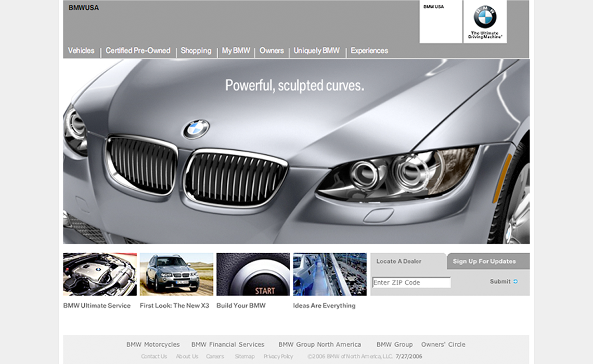Open the factory assembly line thumbnail
593x364 pixels.
[330, 275]
